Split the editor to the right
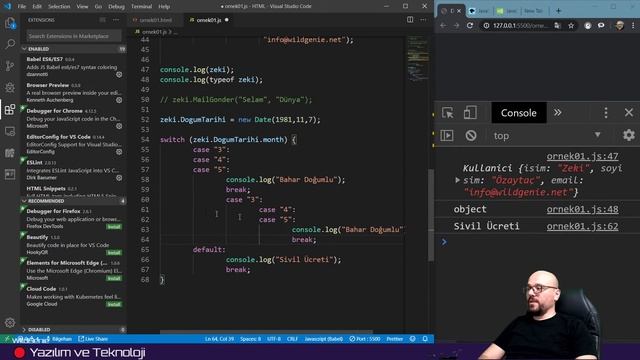 [x=410, y=20]
